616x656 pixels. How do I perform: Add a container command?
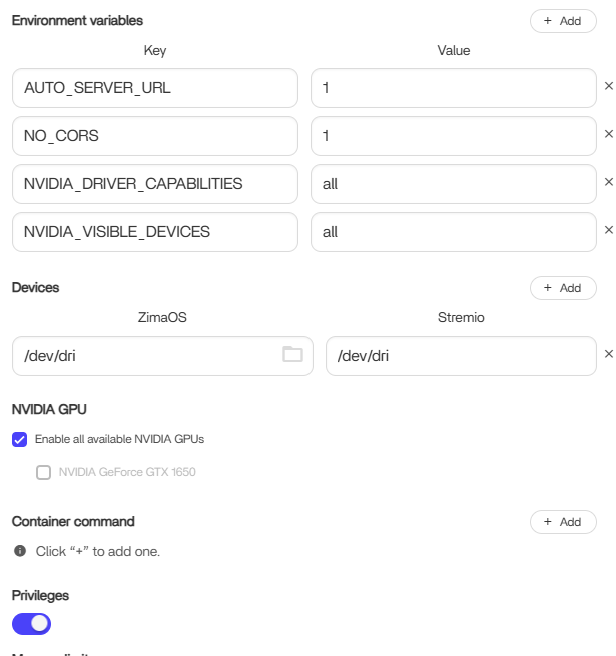coord(563,522)
